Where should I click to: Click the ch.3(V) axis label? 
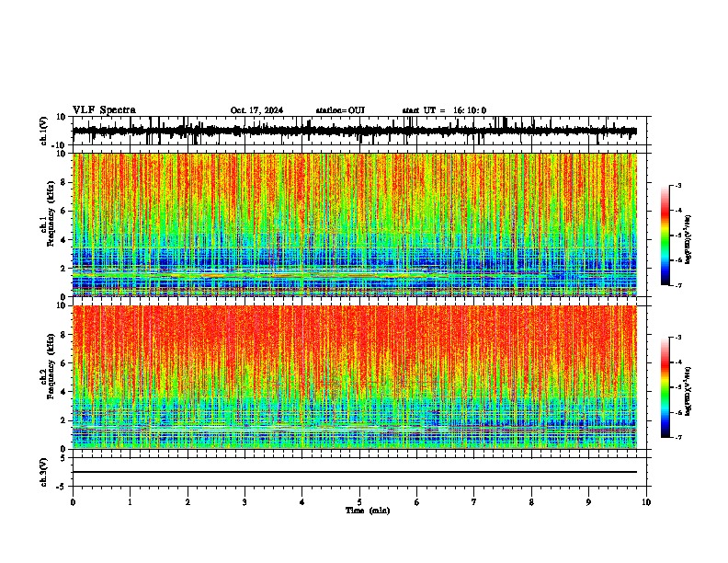(x=44, y=472)
